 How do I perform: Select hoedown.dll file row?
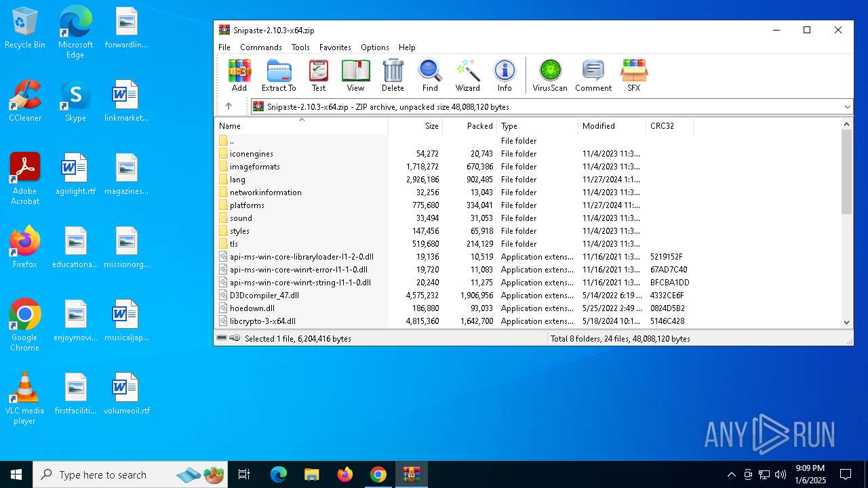coord(454,308)
